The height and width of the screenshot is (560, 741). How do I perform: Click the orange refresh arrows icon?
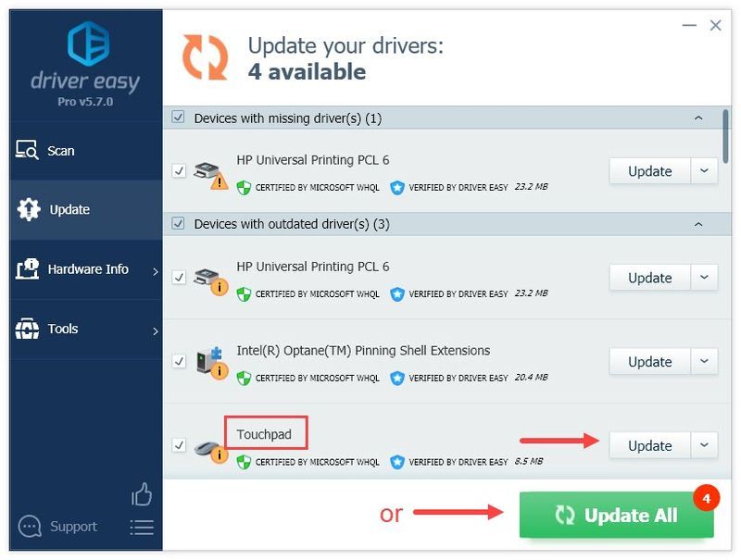pos(205,57)
